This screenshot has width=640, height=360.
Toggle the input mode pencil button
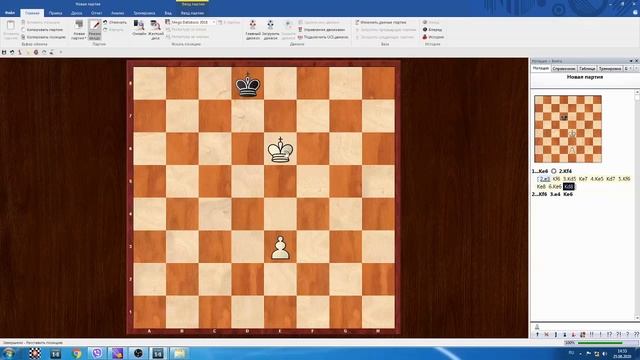click(95, 30)
